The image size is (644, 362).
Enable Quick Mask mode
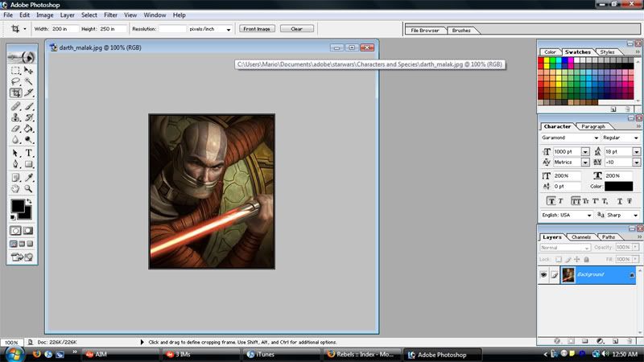pyautogui.click(x=28, y=231)
